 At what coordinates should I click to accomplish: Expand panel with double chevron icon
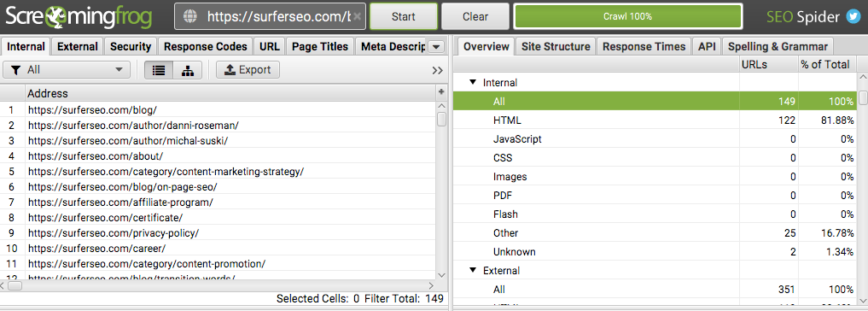click(437, 70)
